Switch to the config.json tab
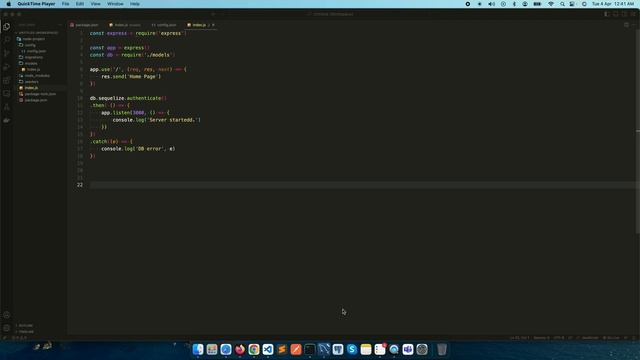 [164, 25]
